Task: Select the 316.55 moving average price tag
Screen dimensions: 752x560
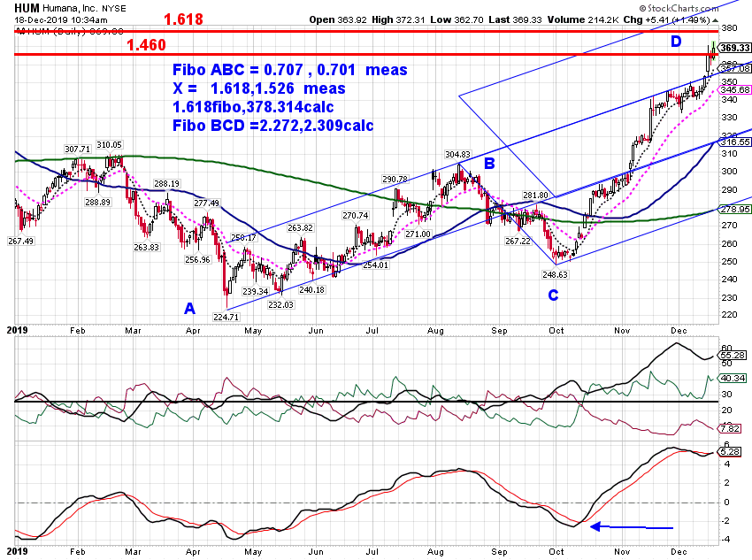Action: (x=734, y=142)
